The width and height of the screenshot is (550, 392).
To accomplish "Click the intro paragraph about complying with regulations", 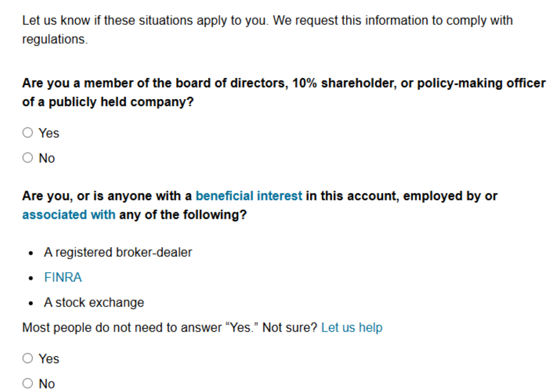I will tap(267, 29).
